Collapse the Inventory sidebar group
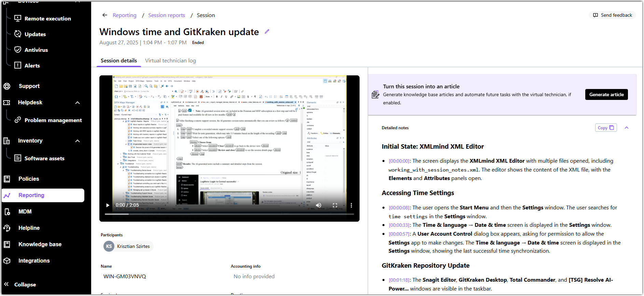This screenshot has height=296, width=644. (x=78, y=141)
